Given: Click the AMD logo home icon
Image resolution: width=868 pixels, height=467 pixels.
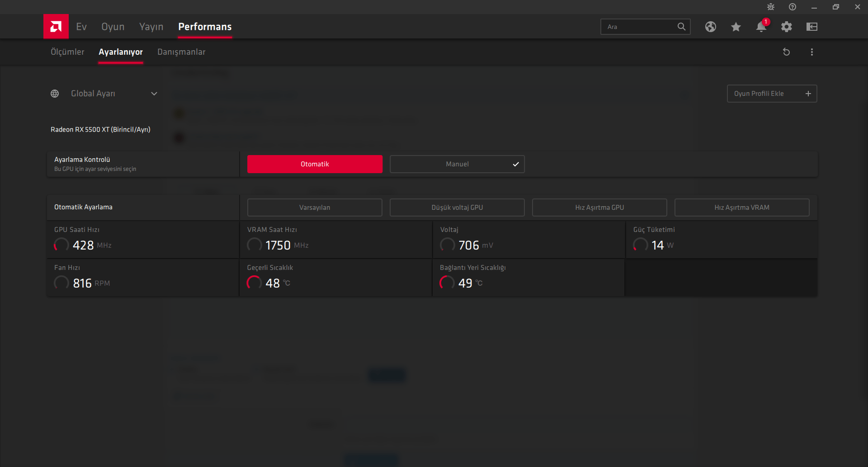Looking at the screenshot, I should pos(56,27).
